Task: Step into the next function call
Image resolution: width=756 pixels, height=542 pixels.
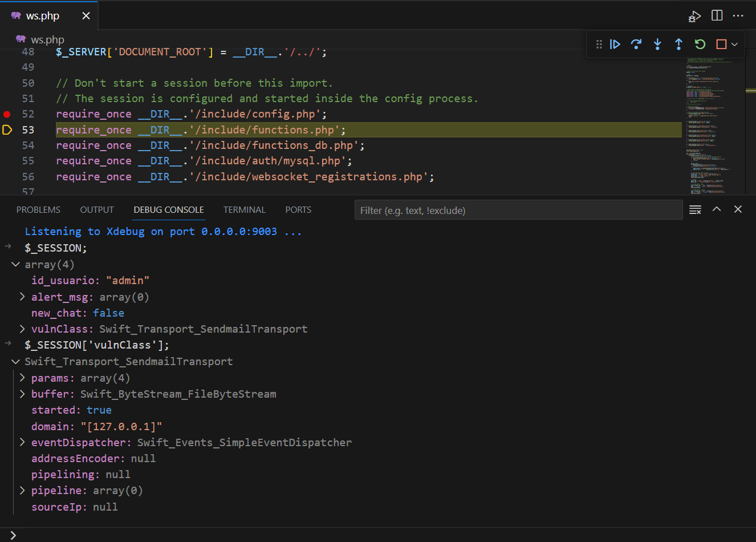Action: [x=657, y=44]
